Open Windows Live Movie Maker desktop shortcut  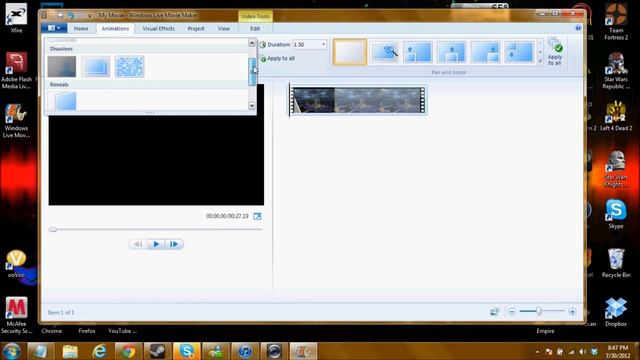point(16,121)
